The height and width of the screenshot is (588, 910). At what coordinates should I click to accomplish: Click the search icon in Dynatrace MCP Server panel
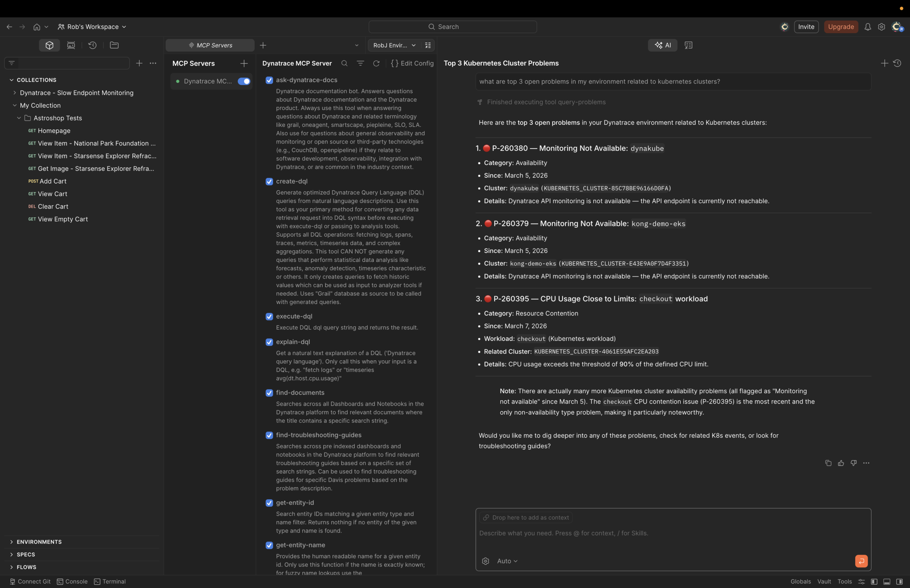[344, 63]
